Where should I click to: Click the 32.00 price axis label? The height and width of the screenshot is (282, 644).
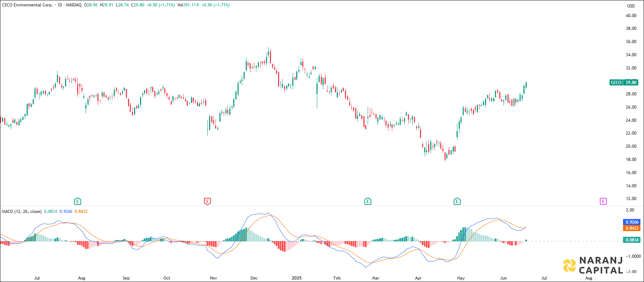coord(631,68)
